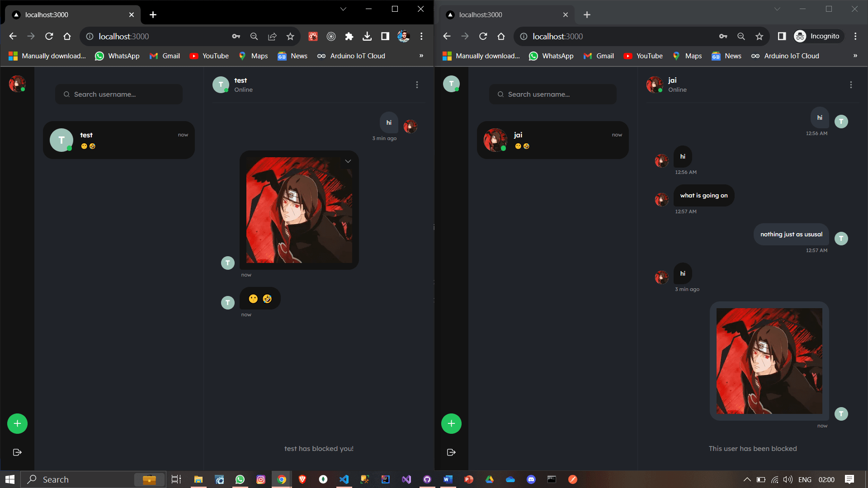868x488 pixels.
Task: Open the YouTube bookmark in left browser
Action: click(x=209, y=56)
